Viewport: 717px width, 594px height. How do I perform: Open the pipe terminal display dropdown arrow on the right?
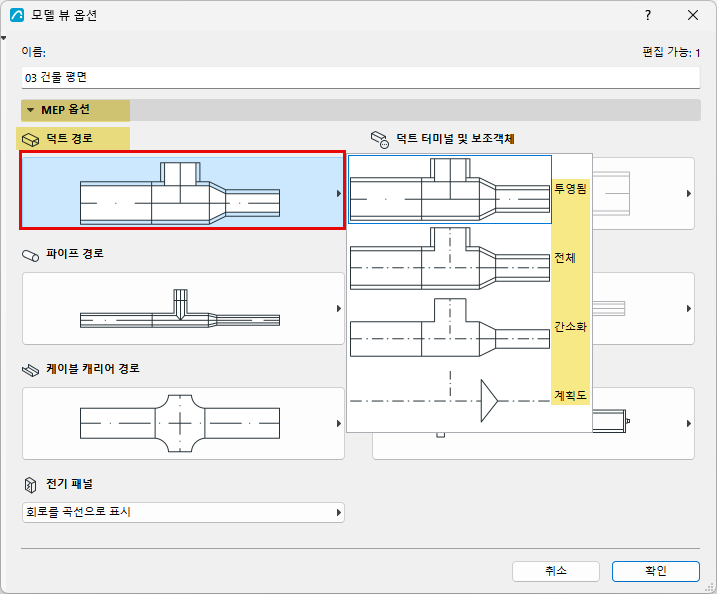point(689,309)
